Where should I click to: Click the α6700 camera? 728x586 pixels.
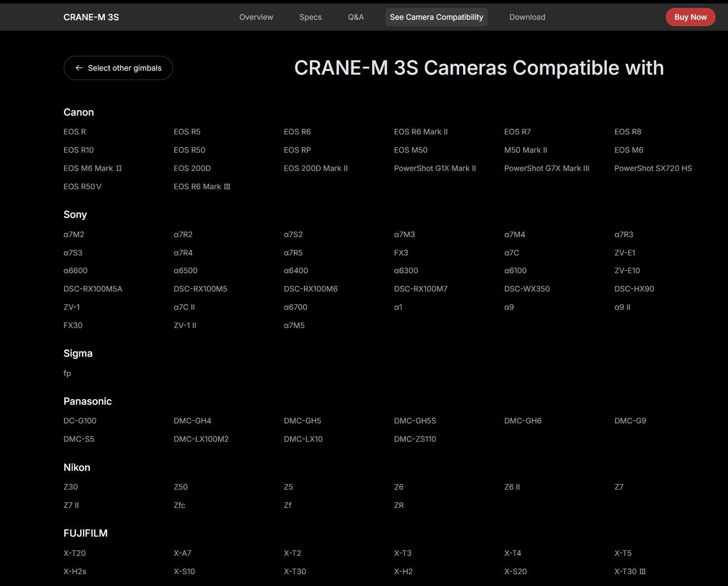[296, 307]
